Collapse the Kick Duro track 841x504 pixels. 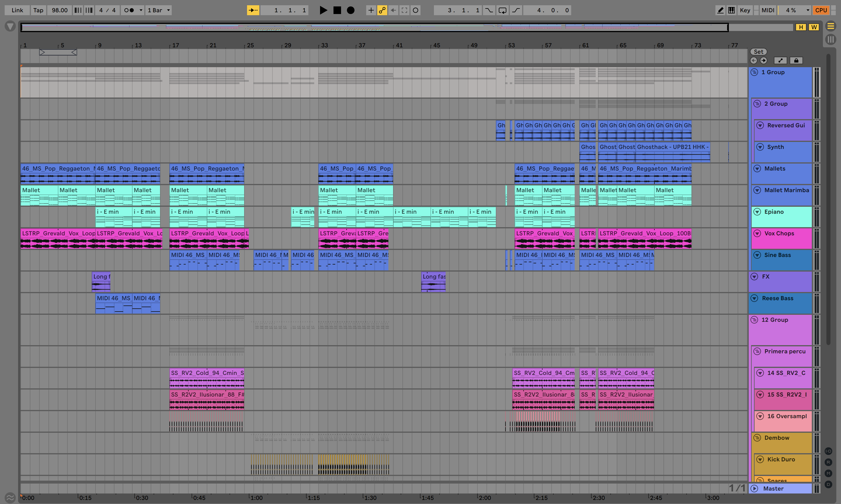(760, 459)
